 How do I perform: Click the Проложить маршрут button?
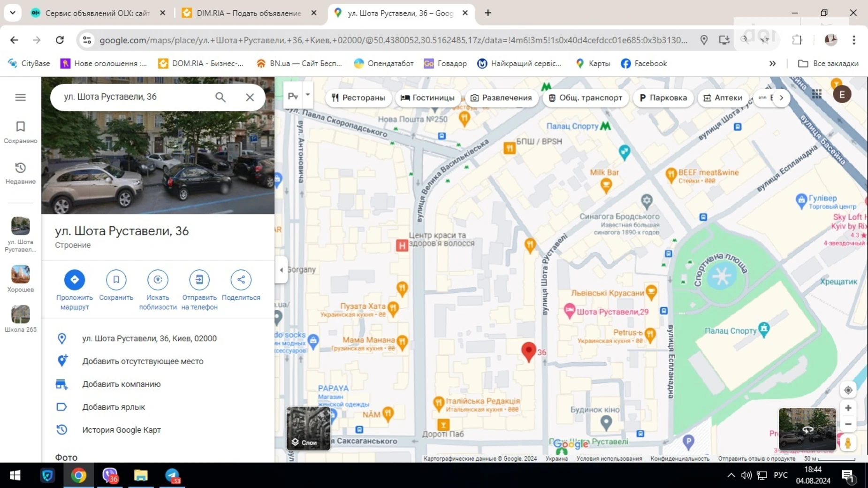tap(74, 279)
